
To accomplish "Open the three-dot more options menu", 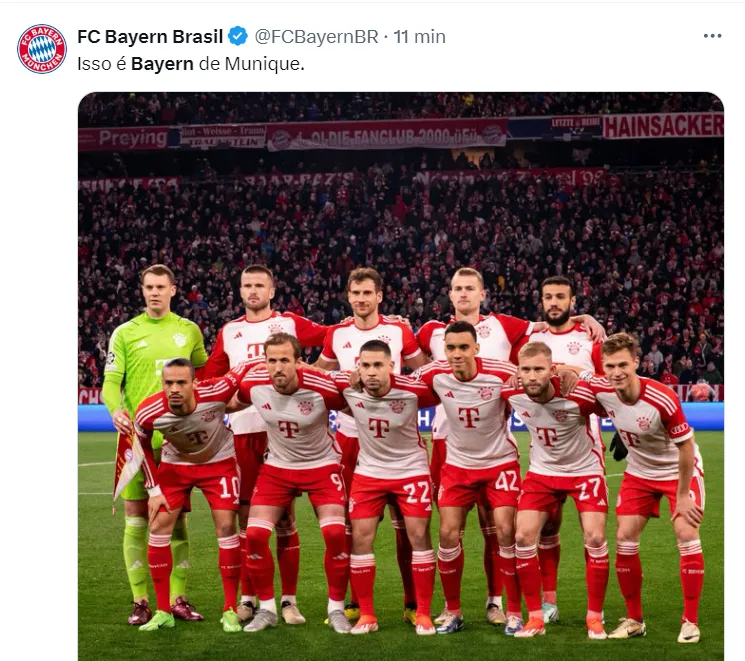I will coord(712,36).
